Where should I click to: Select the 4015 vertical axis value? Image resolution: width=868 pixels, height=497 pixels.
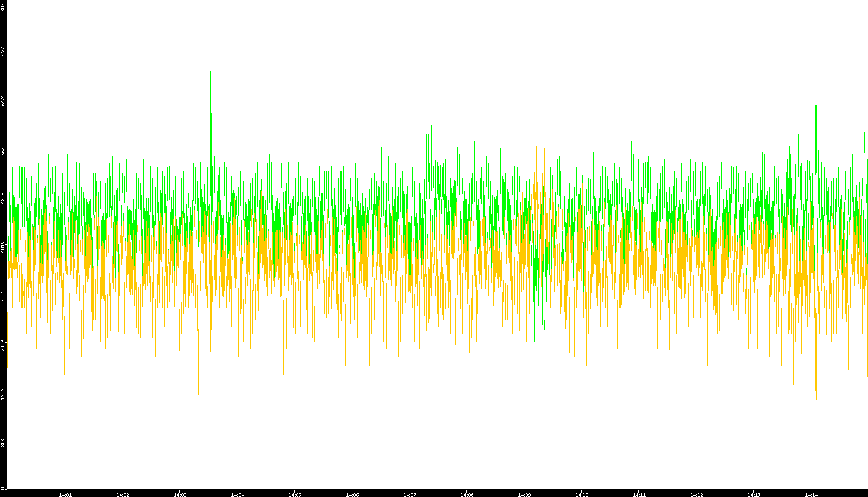point(3,247)
